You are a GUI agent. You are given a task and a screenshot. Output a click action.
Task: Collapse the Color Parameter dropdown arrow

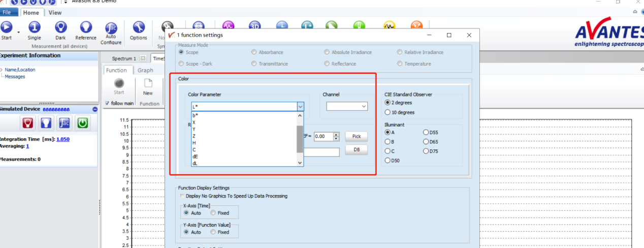pyautogui.click(x=300, y=107)
